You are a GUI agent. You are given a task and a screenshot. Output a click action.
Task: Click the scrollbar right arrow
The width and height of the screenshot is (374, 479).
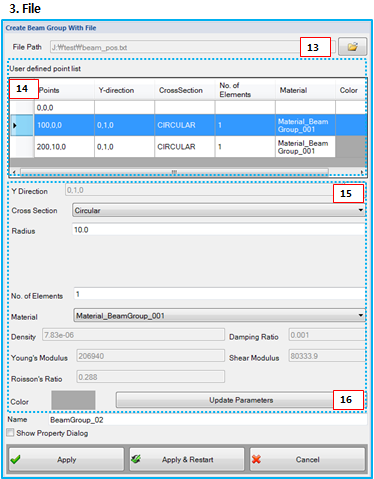click(x=362, y=172)
